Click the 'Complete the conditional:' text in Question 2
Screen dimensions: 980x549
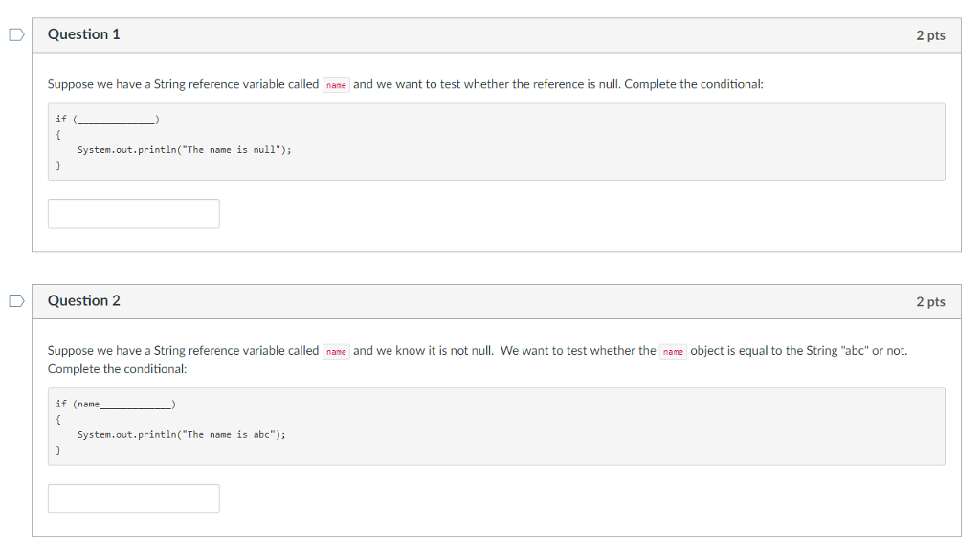[117, 369]
